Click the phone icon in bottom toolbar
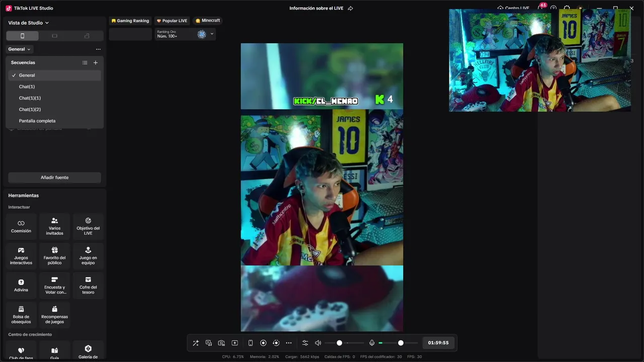Image resolution: width=644 pixels, height=362 pixels. pos(251,343)
